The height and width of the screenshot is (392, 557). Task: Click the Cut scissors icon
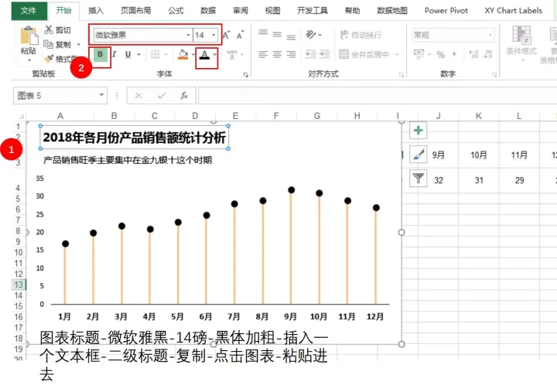pyautogui.click(x=49, y=30)
